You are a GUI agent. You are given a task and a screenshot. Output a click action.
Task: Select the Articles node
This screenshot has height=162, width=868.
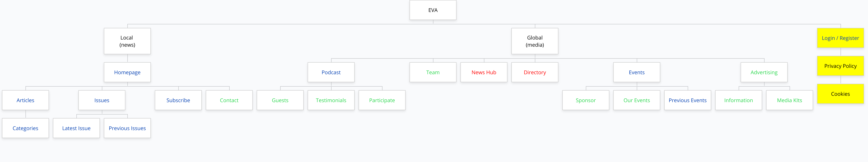[x=25, y=100]
